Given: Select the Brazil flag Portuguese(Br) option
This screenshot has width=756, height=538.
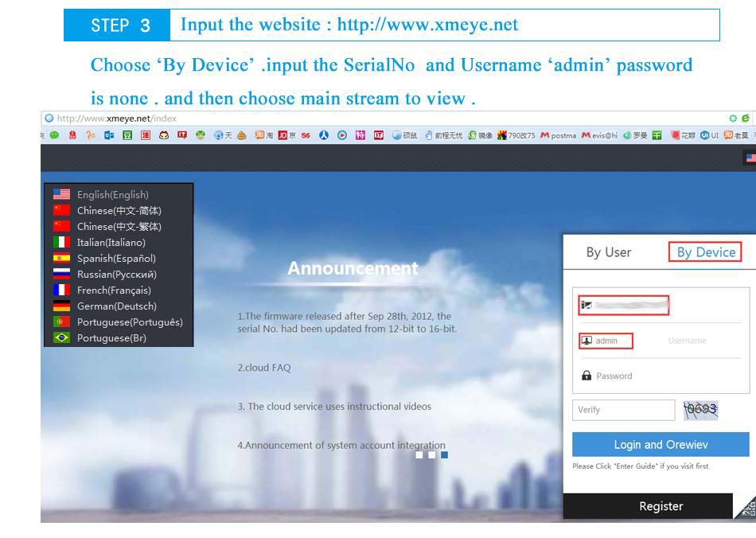Looking at the screenshot, I should [x=111, y=338].
